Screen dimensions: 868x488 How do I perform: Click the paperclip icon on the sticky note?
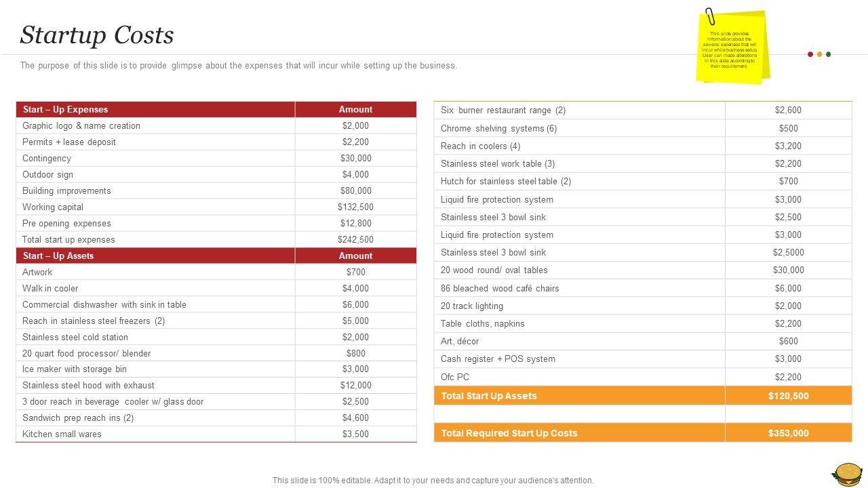click(x=710, y=16)
